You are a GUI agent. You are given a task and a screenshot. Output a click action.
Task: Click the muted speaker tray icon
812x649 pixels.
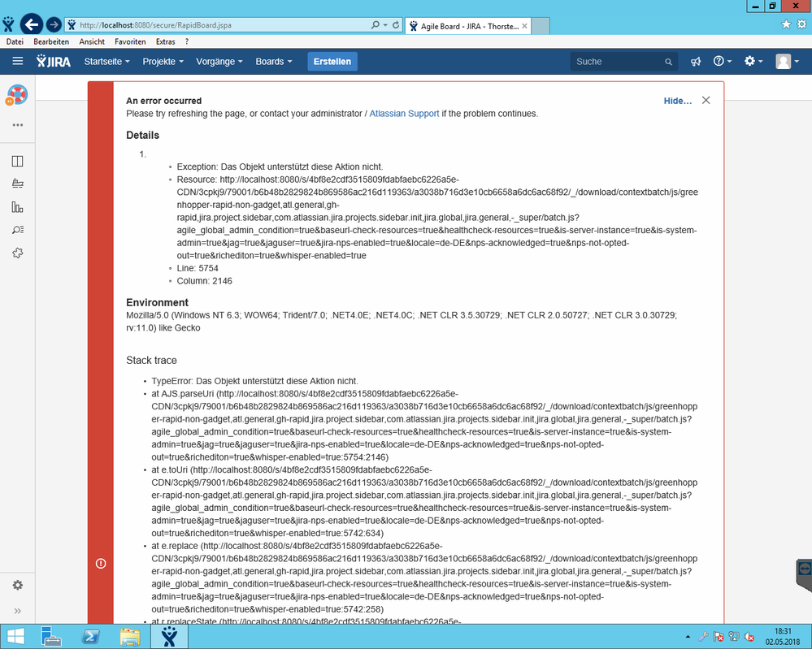click(x=749, y=637)
